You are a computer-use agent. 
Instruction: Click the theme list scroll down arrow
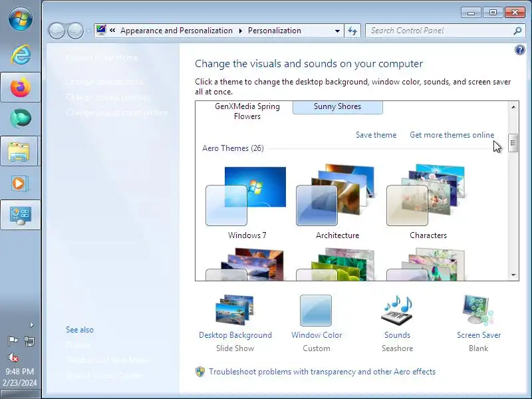tap(513, 275)
